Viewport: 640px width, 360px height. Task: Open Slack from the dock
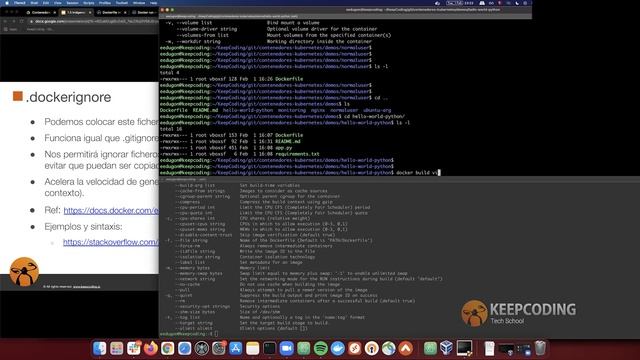pyautogui.click(x=133, y=348)
